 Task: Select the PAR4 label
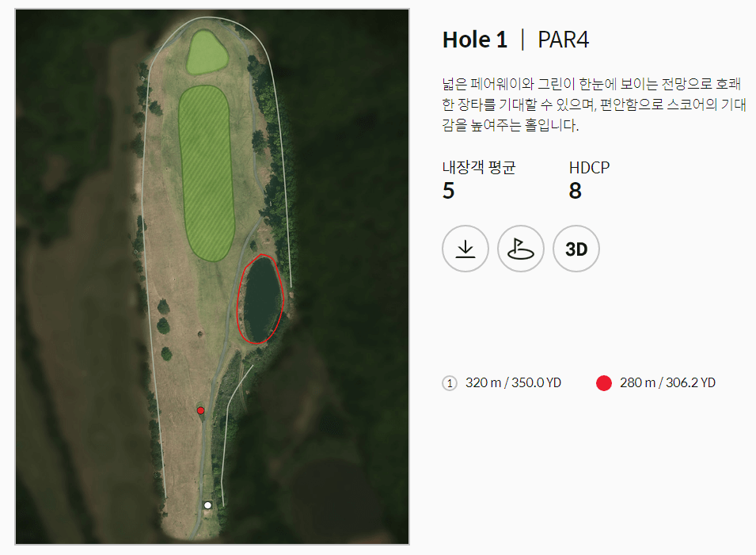pyautogui.click(x=562, y=38)
